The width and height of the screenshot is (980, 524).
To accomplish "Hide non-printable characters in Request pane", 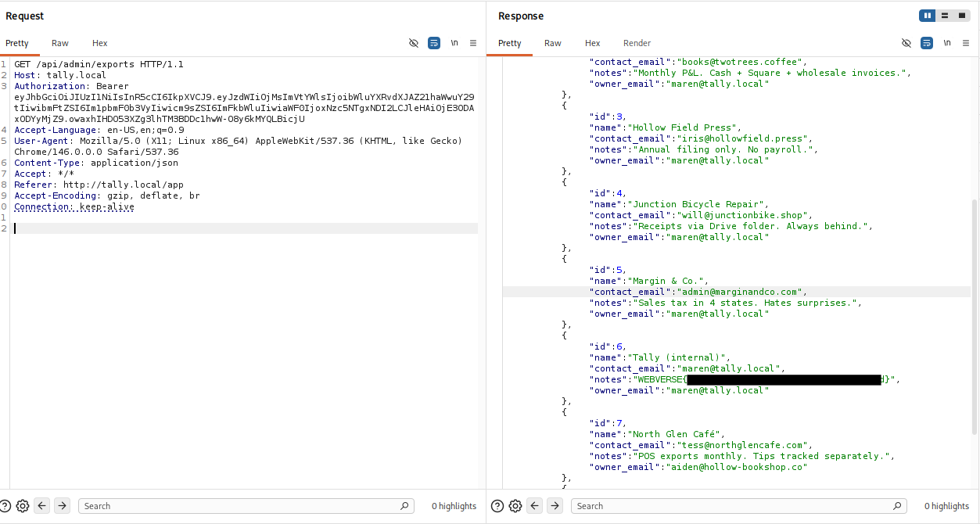I will [x=414, y=43].
